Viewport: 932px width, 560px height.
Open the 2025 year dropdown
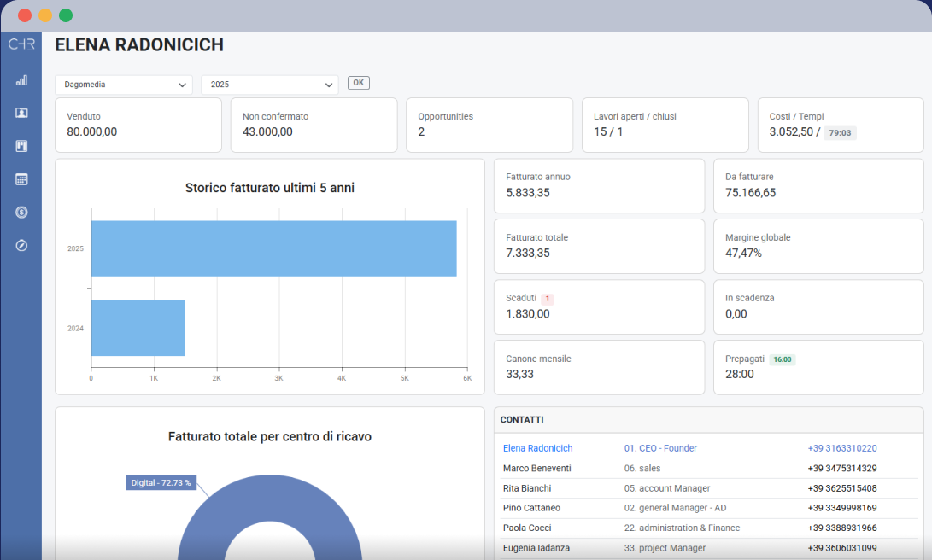pyautogui.click(x=269, y=85)
